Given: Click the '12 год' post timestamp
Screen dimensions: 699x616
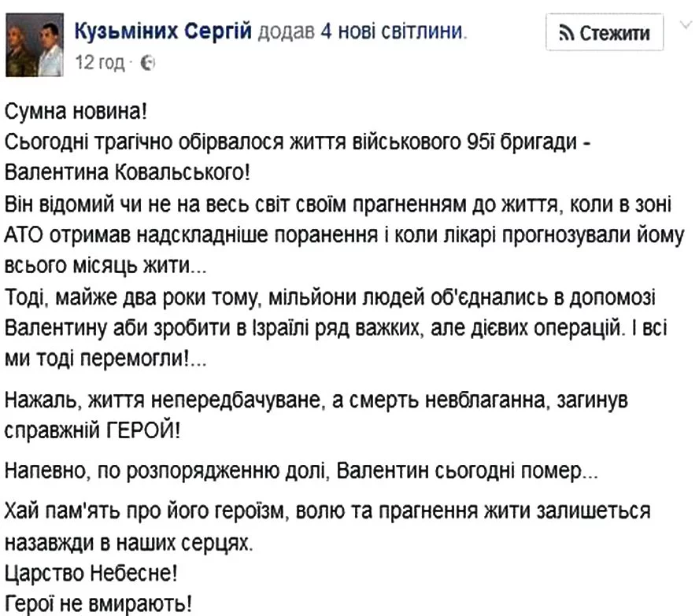Looking at the screenshot, I should [x=100, y=63].
